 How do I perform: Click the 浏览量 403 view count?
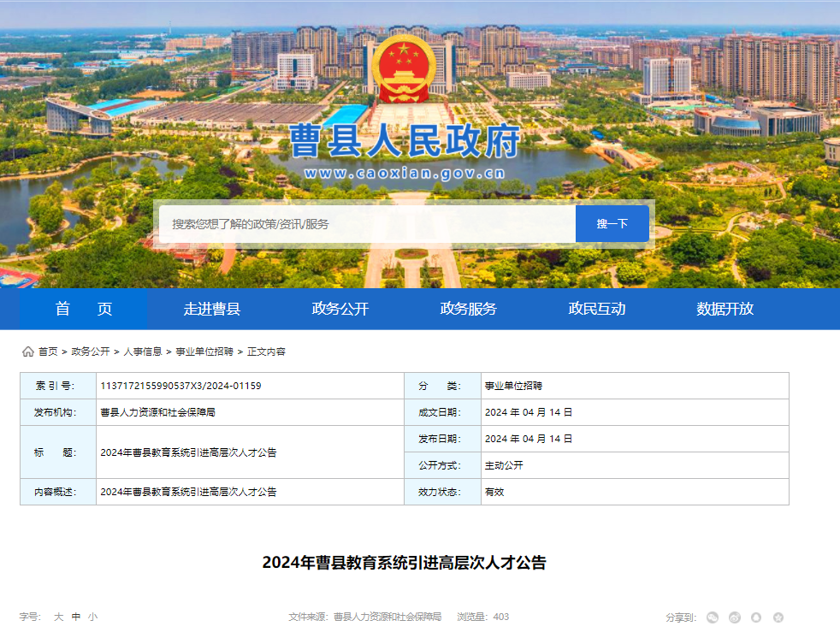[482, 617]
